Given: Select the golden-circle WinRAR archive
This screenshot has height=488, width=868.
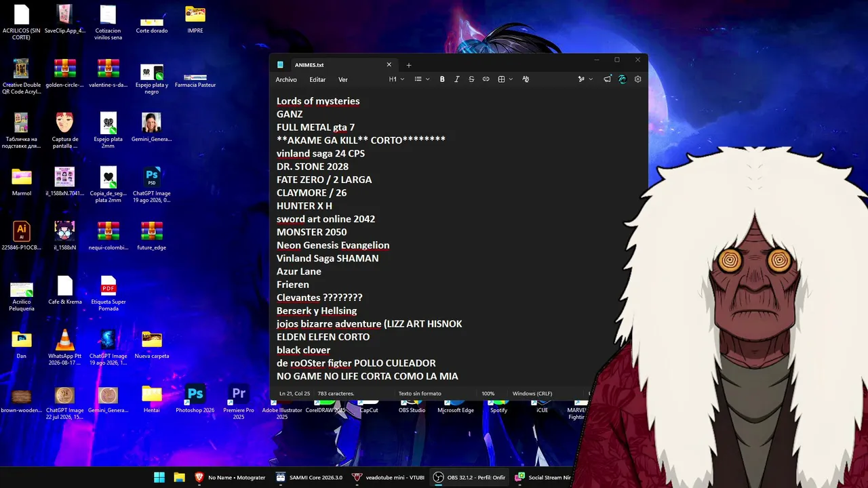Looking at the screenshot, I should click(65, 74).
